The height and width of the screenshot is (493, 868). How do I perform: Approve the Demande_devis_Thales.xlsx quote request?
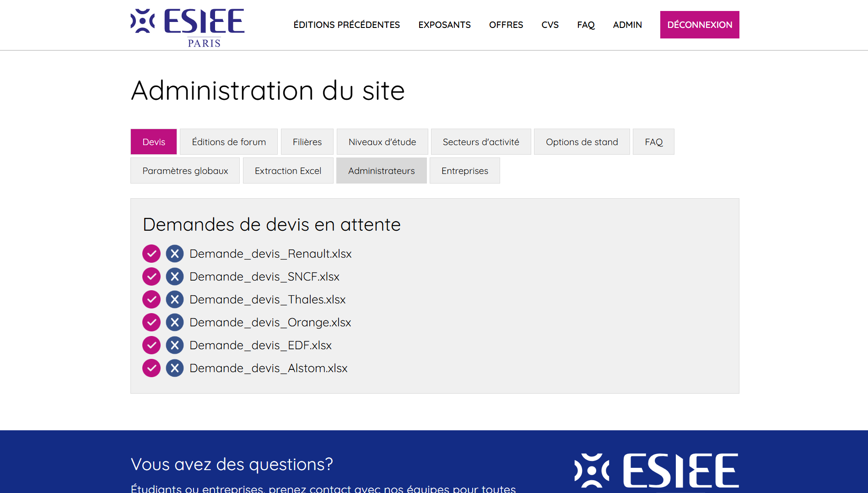(151, 299)
